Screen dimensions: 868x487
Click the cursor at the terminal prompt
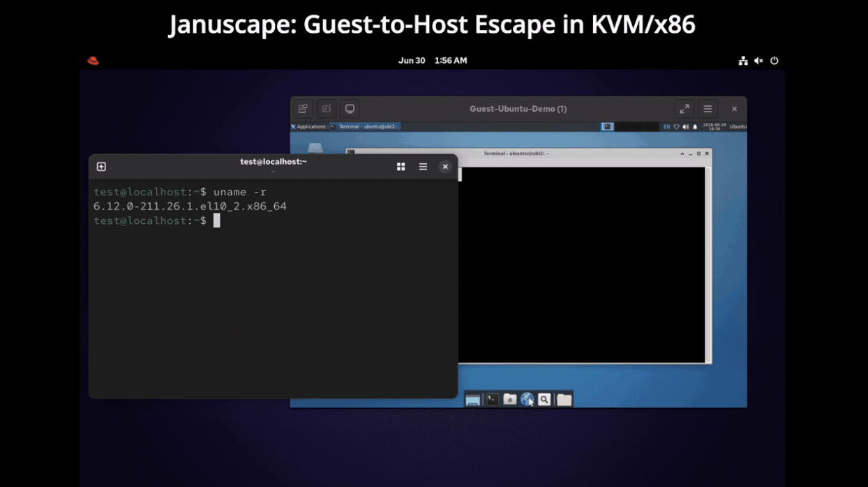pos(216,220)
